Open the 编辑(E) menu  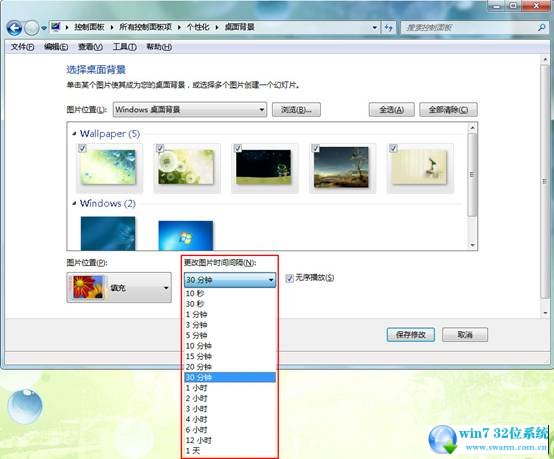(x=56, y=47)
